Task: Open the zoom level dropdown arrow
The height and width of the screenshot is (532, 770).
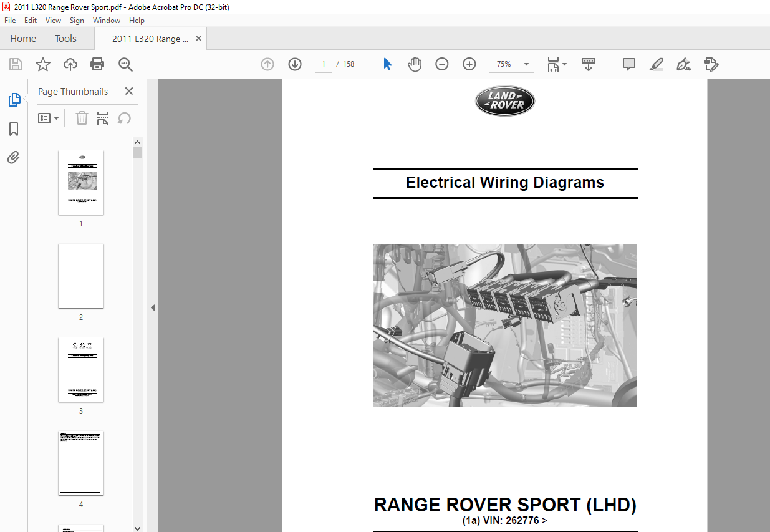Action: (x=526, y=64)
